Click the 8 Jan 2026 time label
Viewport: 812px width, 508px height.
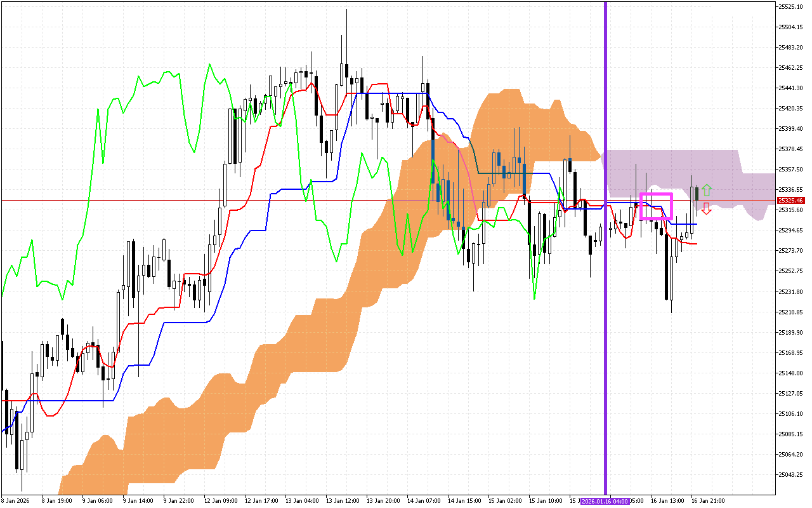(16, 501)
